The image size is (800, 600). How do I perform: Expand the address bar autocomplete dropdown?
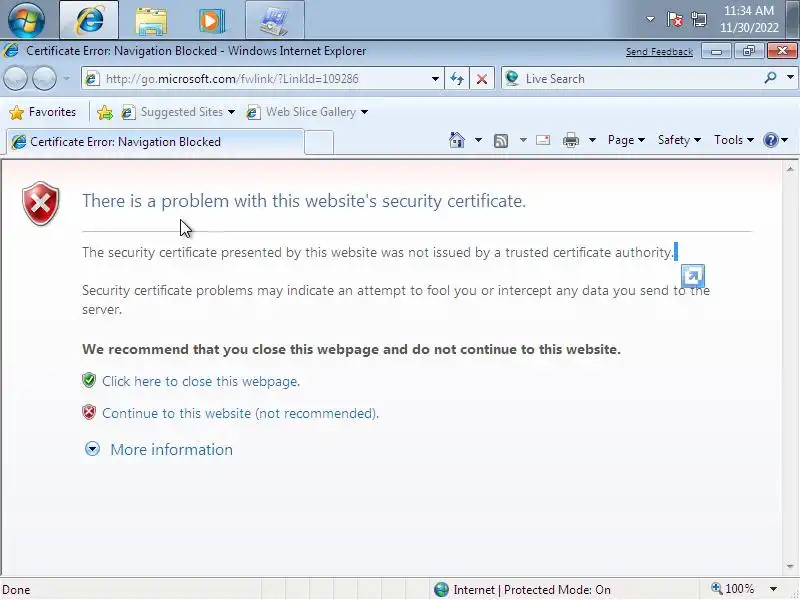pos(435,79)
